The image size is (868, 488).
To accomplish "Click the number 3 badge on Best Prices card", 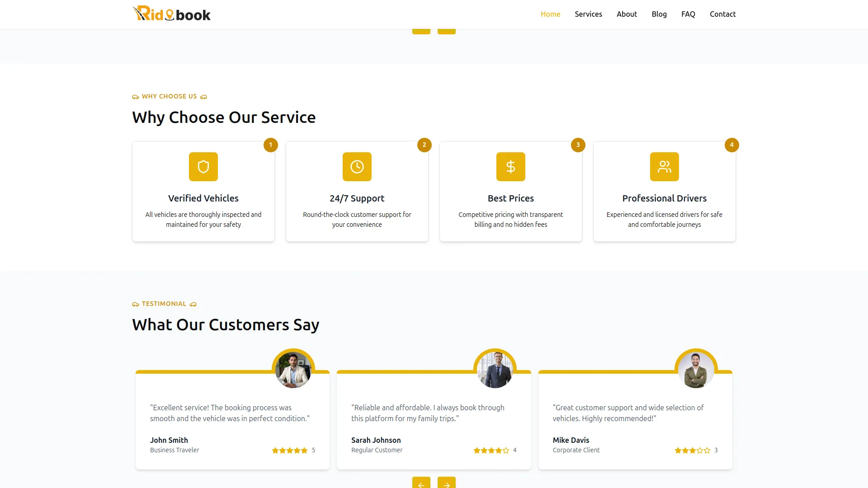I will 578,145.
